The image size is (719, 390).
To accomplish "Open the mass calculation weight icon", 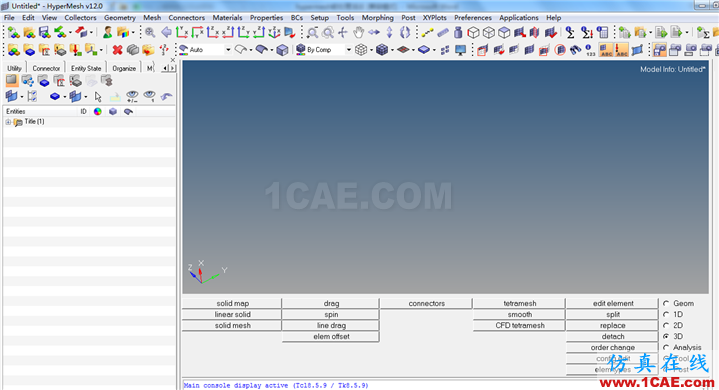I will (x=458, y=33).
